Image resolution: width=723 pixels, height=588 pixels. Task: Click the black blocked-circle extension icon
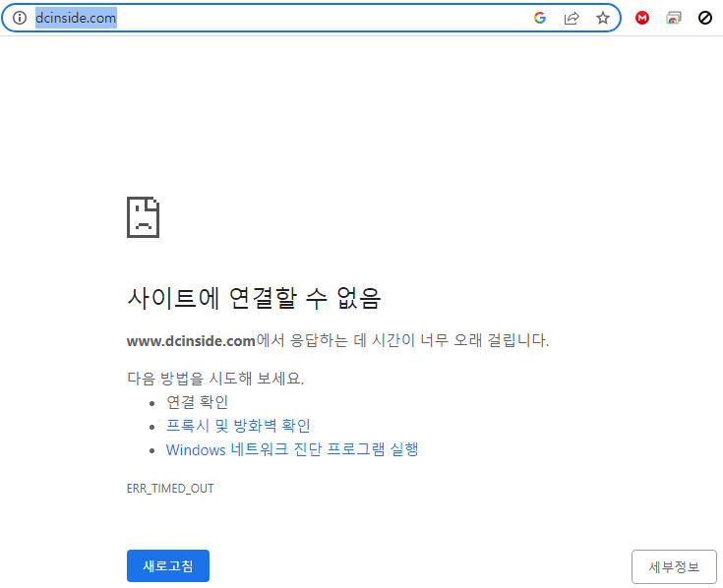tap(705, 18)
